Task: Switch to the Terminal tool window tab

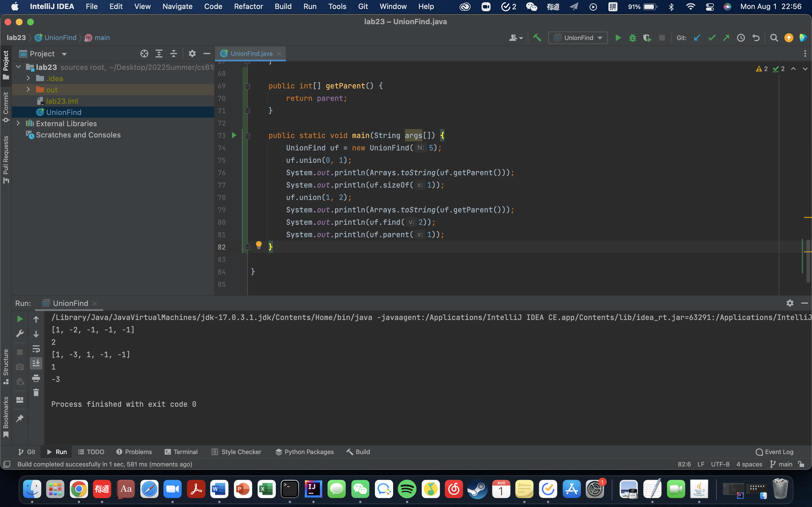Action: pyautogui.click(x=181, y=452)
